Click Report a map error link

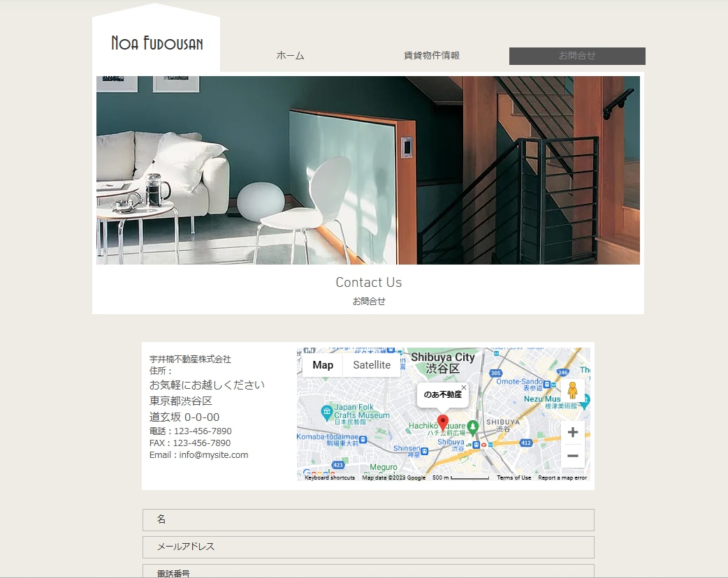[562, 477]
